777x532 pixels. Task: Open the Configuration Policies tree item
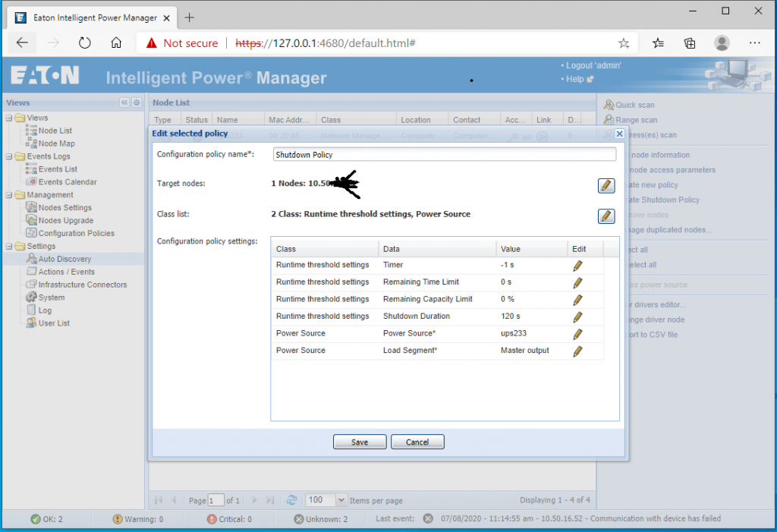[x=76, y=233]
